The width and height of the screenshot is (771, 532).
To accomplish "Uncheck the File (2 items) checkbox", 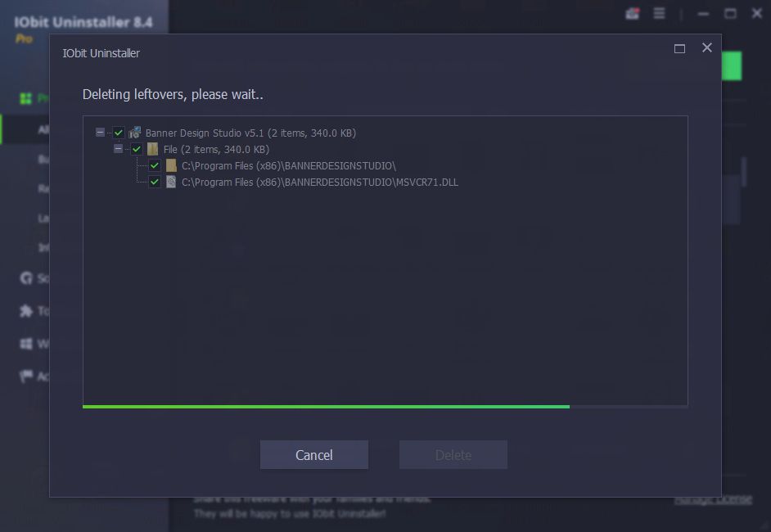I will pos(137,149).
